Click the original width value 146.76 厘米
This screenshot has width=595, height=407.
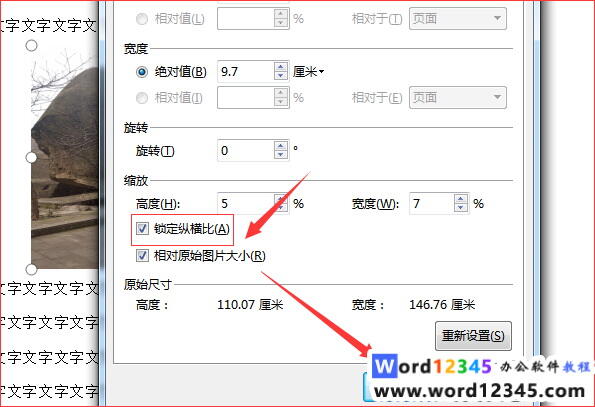[x=442, y=305]
